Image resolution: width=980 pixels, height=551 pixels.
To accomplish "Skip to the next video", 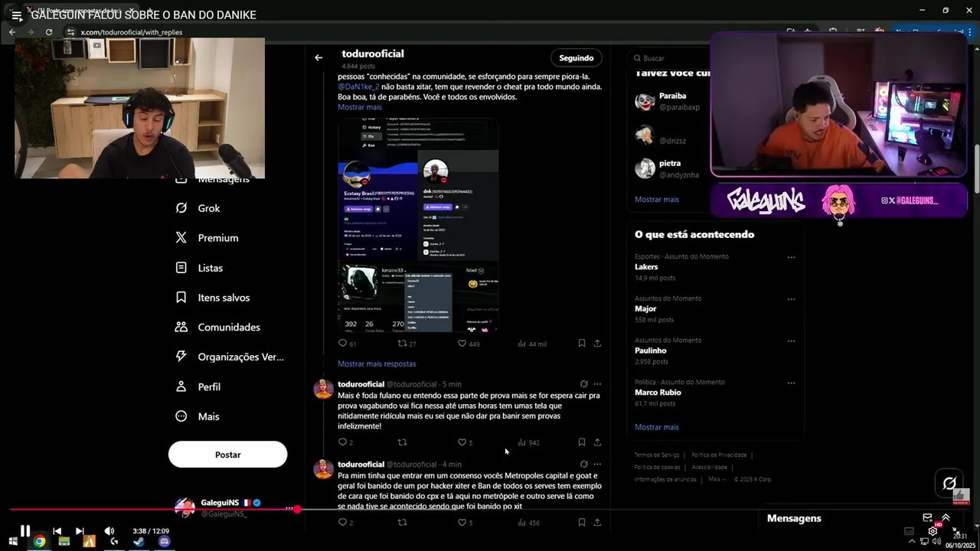I will [x=80, y=530].
